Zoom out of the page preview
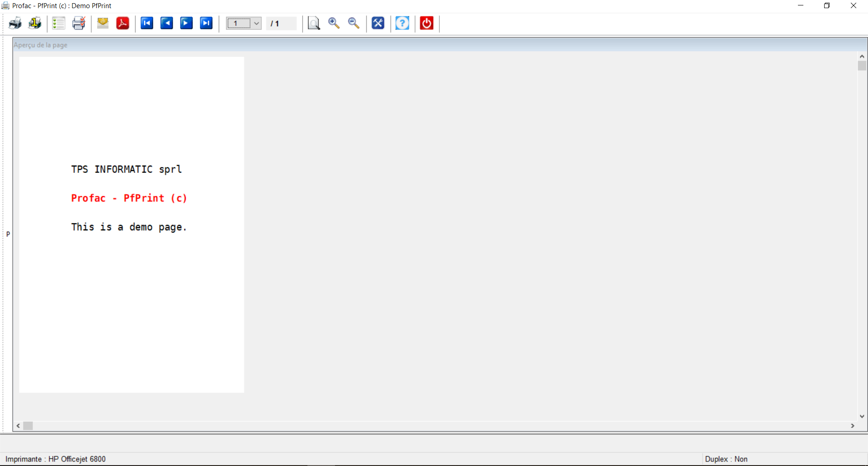The height and width of the screenshot is (466, 868). (354, 23)
